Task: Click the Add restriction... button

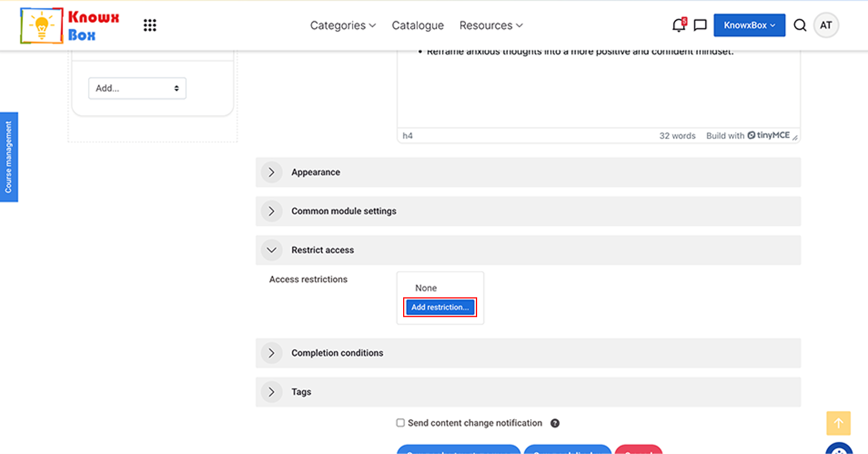Action: (x=440, y=307)
